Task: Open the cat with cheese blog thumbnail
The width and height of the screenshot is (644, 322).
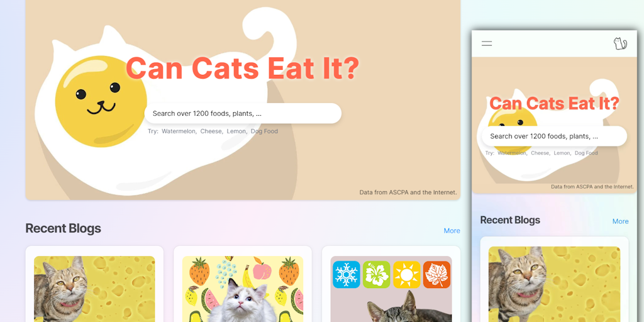Action: (x=94, y=289)
